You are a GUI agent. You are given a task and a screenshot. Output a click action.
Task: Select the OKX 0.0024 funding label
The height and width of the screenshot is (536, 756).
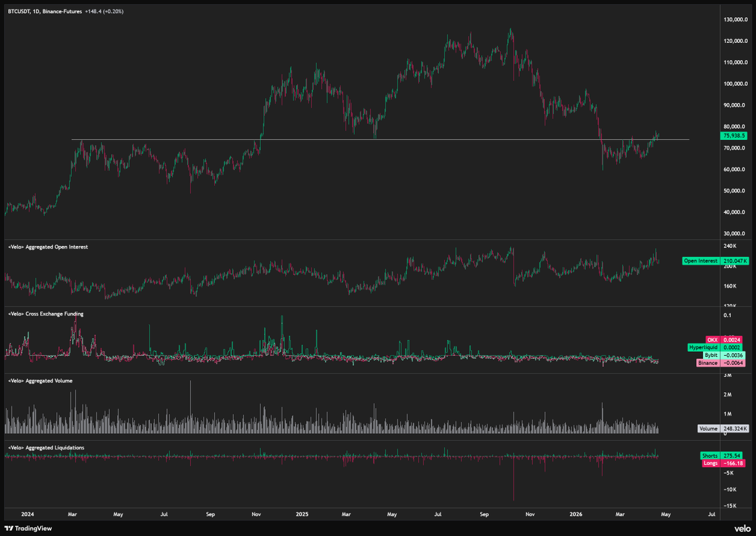(724, 339)
